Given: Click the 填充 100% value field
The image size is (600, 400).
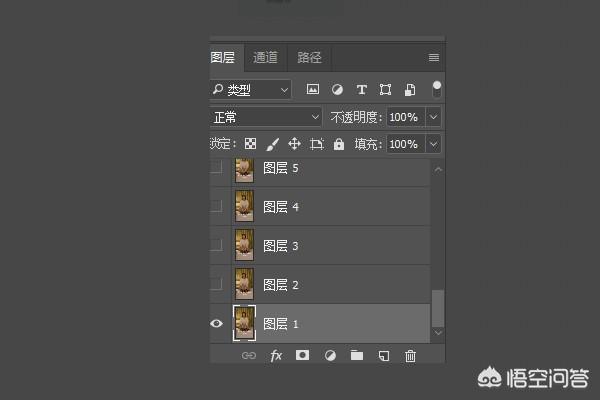Looking at the screenshot, I should 406,144.
